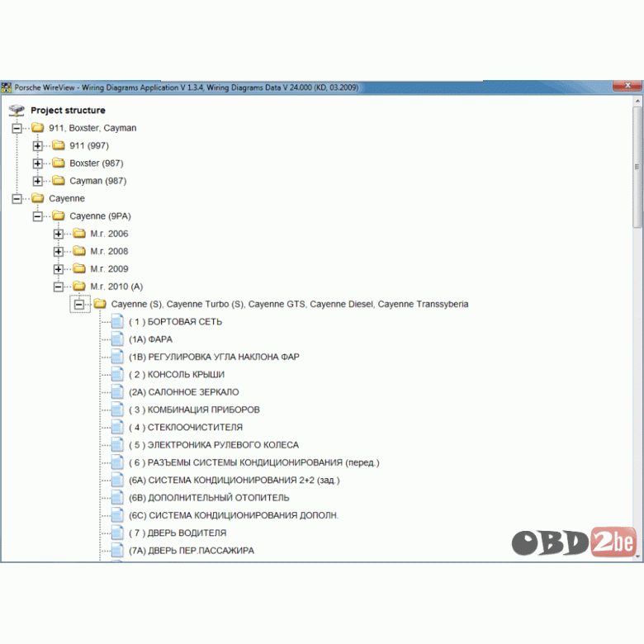This screenshot has height=644, width=644.
Task: Expand the 911 (997) node
Action: (37, 146)
